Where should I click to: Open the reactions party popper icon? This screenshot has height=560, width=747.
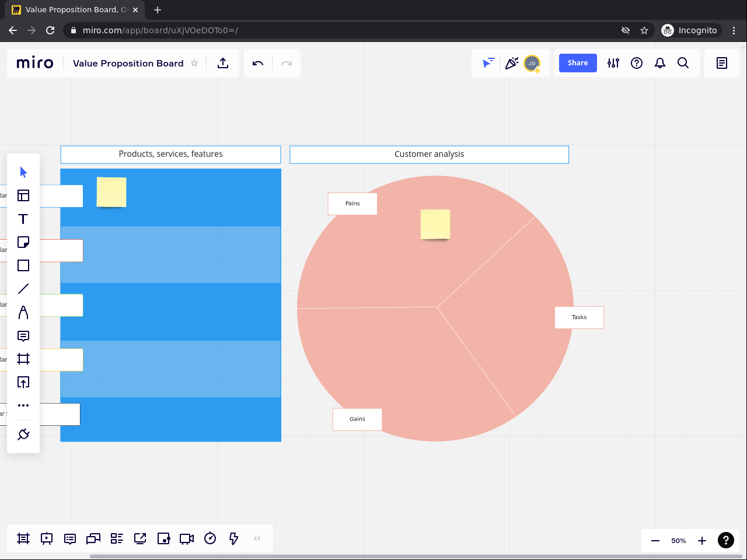512,63
